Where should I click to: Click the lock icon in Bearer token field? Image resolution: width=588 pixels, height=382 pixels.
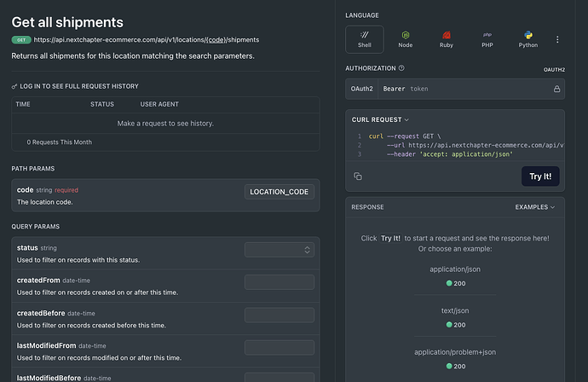click(556, 89)
